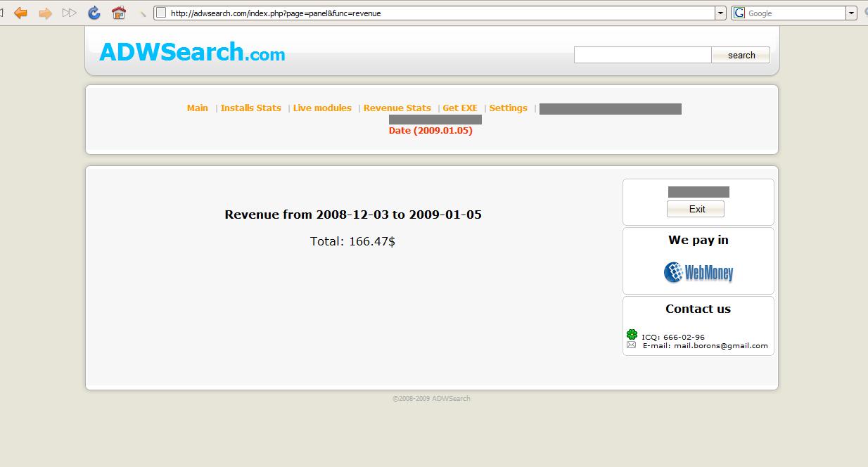The width and height of the screenshot is (868, 467).
Task: Click the ©2008-2009 ADWSearch footer text
Action: [431, 398]
